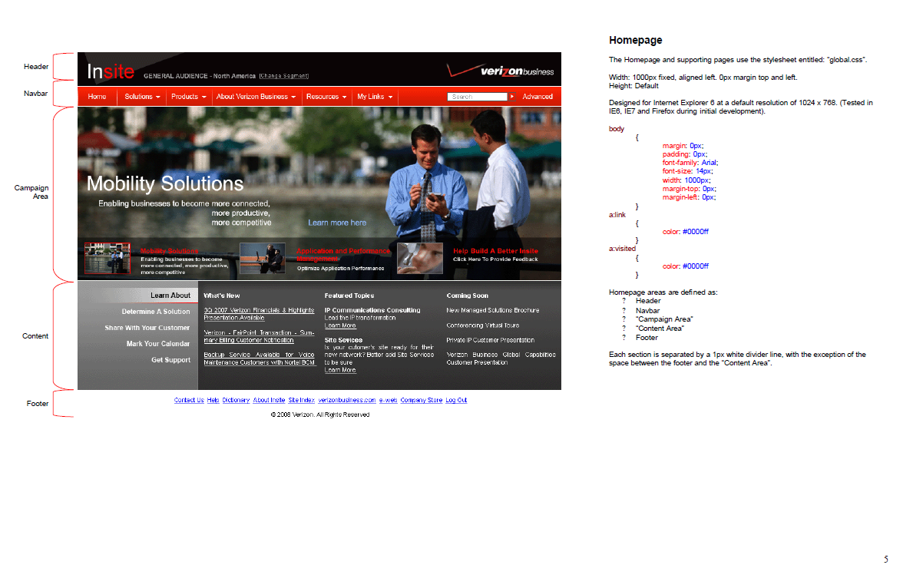Screen dimensions: 913x588
Task: Open the My Links dropdown
Action: (x=375, y=97)
